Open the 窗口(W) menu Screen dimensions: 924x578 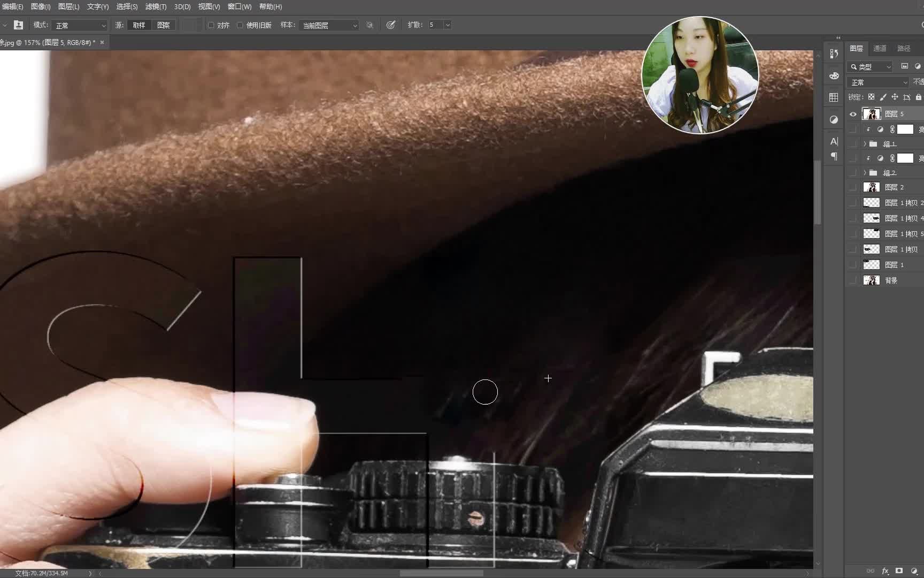pyautogui.click(x=240, y=6)
